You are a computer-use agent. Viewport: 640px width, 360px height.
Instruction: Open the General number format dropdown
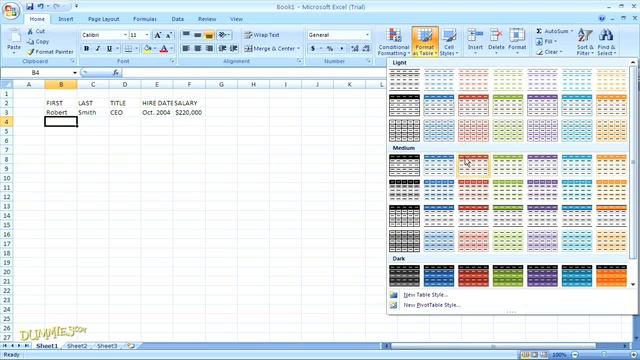click(x=367, y=35)
